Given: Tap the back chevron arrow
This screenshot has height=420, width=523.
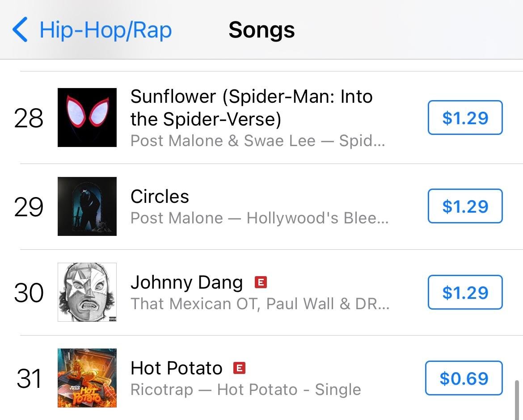Looking at the screenshot, I should click(x=20, y=30).
